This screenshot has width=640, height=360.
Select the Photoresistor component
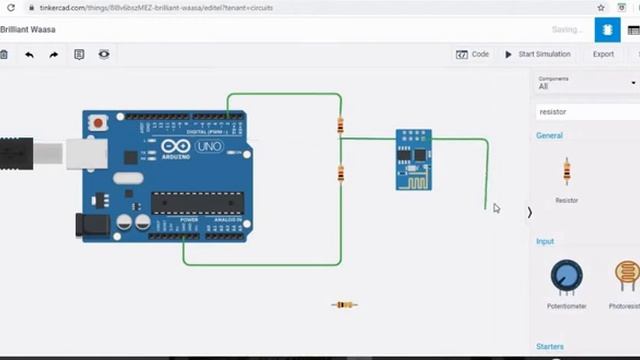coord(624,284)
